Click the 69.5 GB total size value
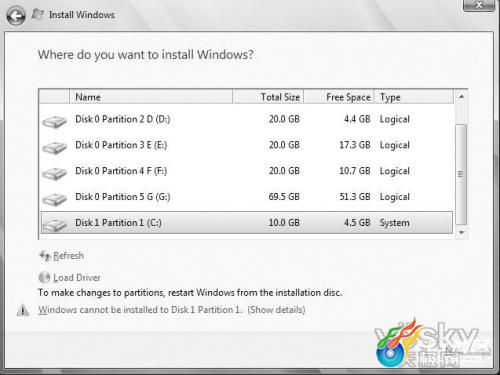 (x=284, y=197)
